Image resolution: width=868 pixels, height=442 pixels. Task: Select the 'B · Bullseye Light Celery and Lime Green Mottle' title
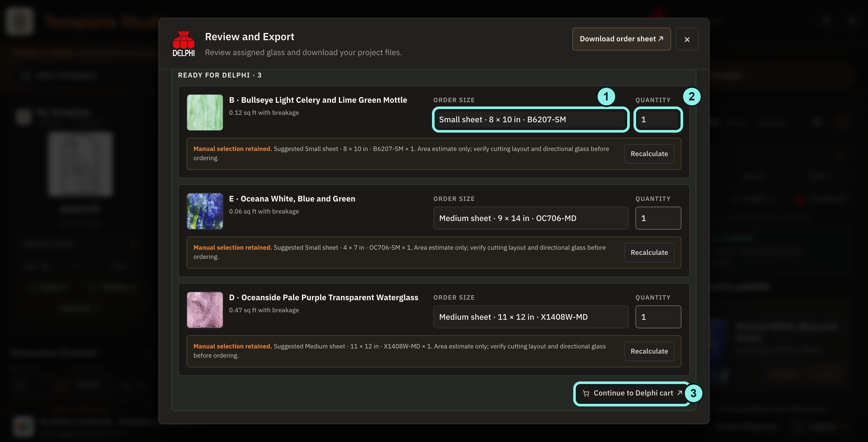(x=318, y=100)
